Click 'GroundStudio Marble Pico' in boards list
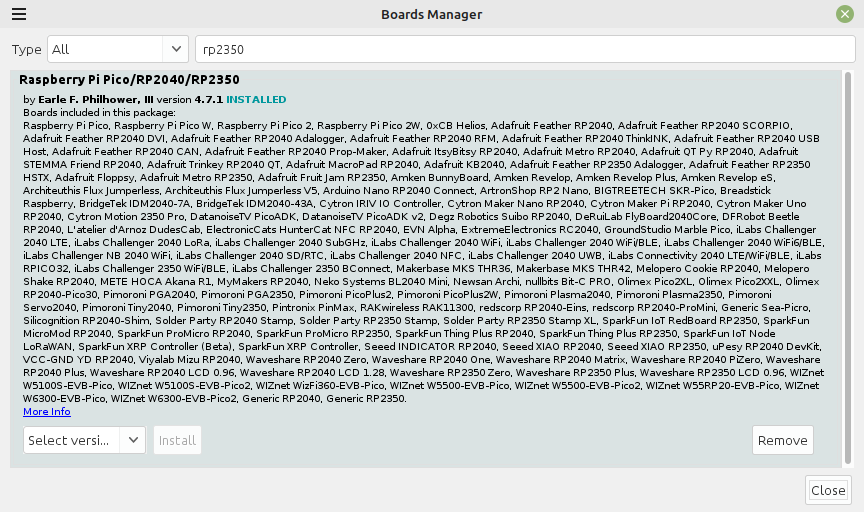Image resolution: width=864 pixels, height=512 pixels. point(667,230)
